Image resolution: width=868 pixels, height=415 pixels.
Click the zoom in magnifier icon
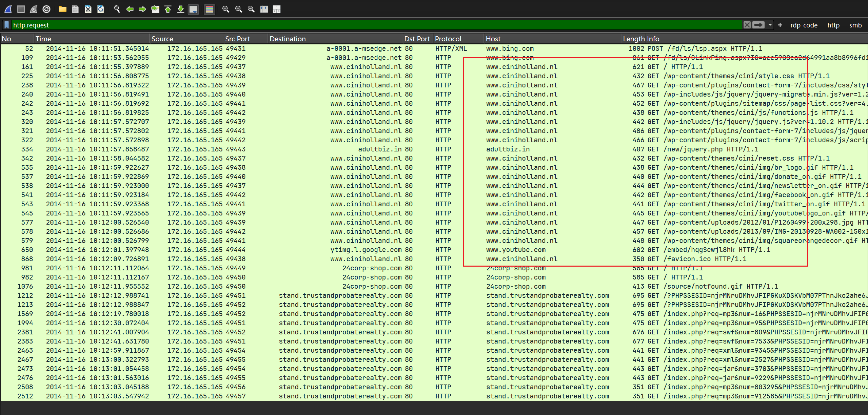click(225, 9)
